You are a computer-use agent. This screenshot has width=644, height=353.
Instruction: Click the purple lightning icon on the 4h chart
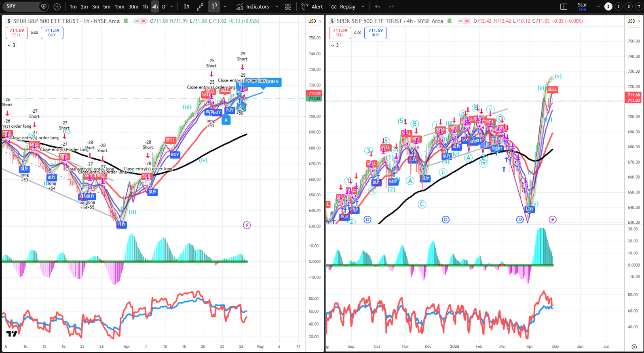[553, 219]
